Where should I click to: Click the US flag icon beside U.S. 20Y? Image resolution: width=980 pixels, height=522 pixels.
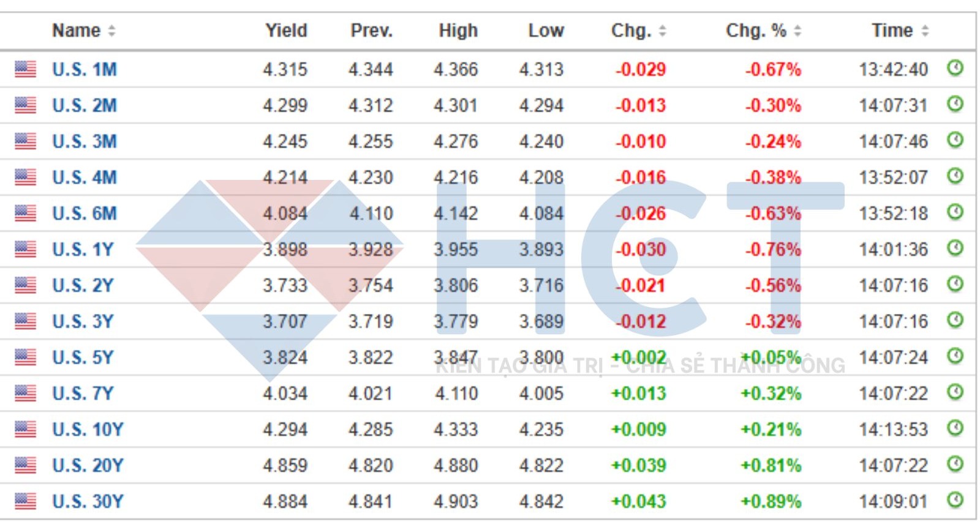tap(25, 465)
